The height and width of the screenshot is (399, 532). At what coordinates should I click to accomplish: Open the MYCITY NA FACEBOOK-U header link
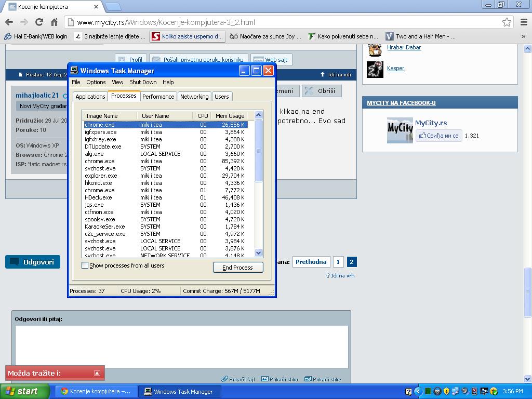402,103
